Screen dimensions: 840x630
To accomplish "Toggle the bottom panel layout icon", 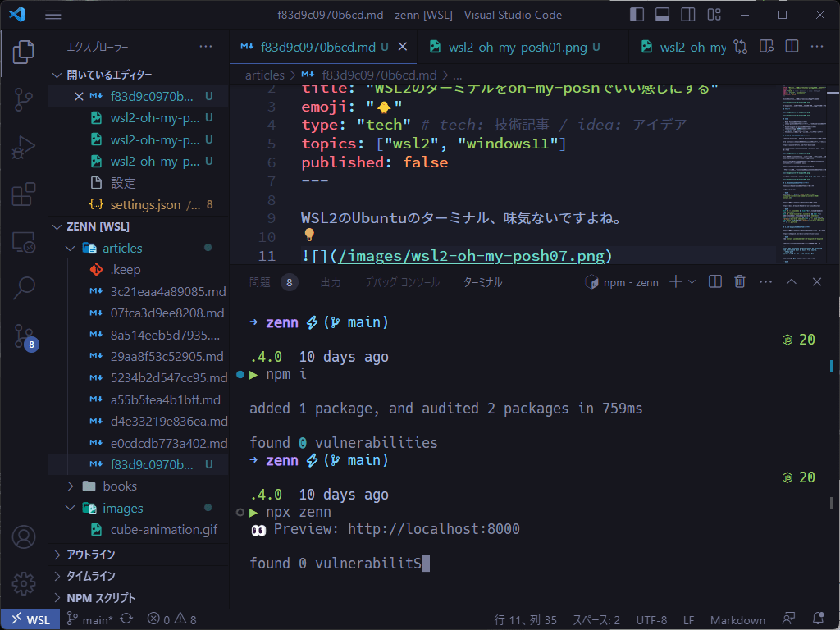I will pos(663,15).
